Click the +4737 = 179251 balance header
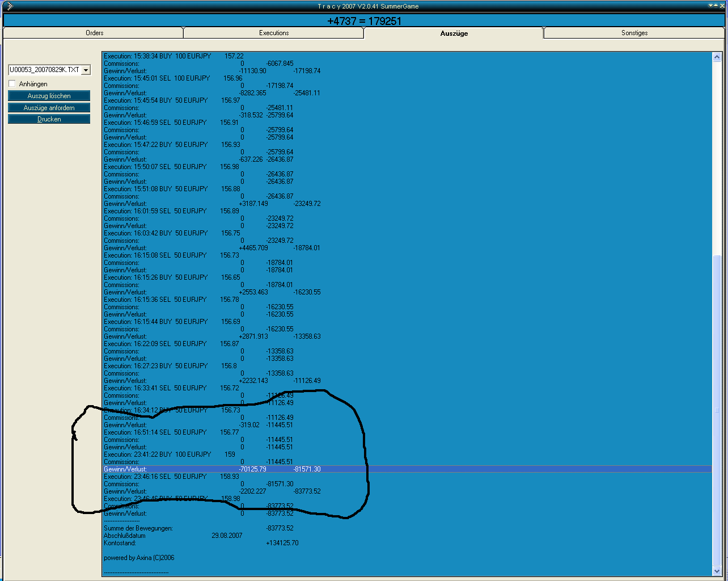 click(x=364, y=21)
